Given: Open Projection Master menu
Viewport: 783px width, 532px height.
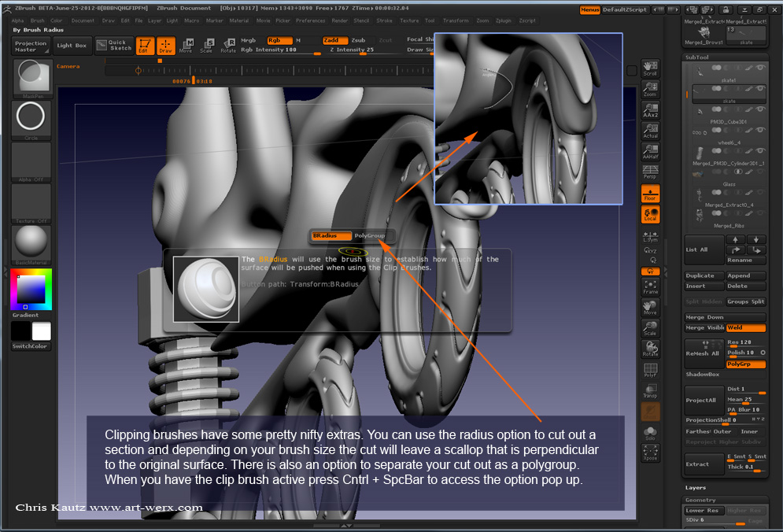Looking at the screenshot, I should pyautogui.click(x=31, y=46).
